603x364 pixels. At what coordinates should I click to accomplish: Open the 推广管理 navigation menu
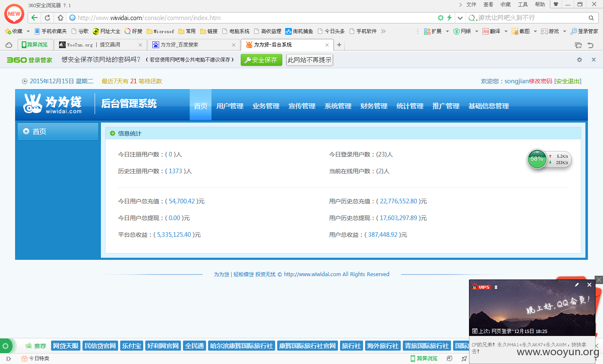tap(446, 106)
